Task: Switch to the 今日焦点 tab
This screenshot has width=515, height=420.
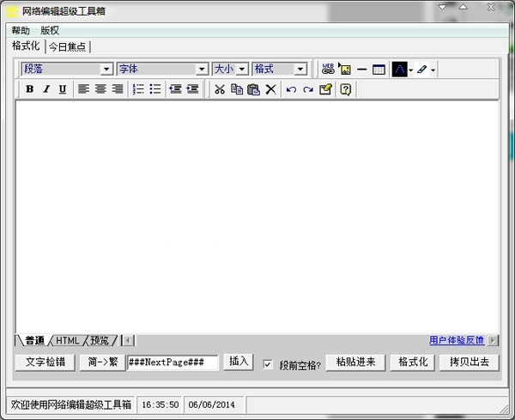Action: point(67,46)
